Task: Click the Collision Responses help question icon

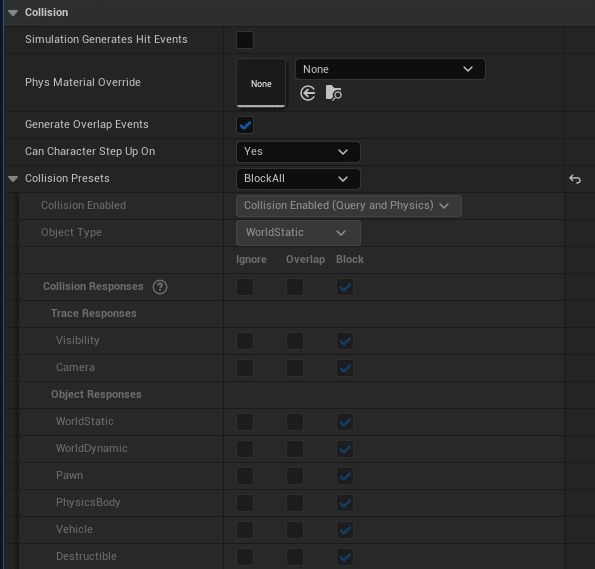Action: 160,287
